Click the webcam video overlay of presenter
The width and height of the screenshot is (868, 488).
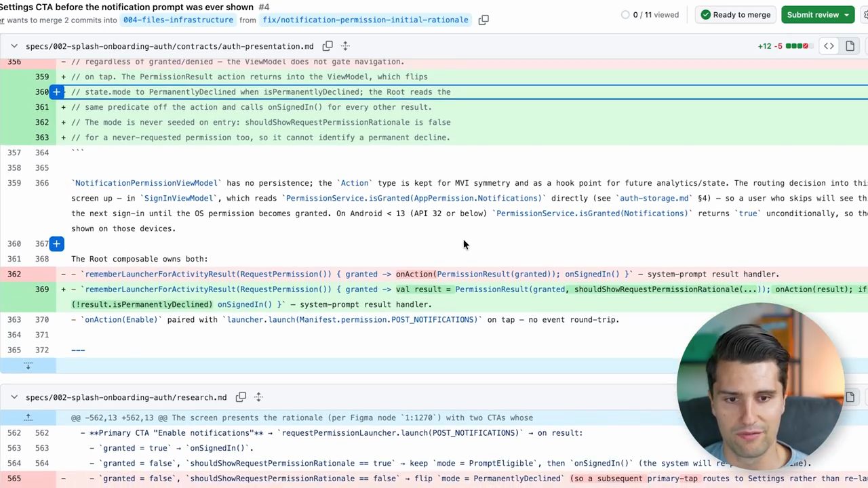click(x=759, y=386)
